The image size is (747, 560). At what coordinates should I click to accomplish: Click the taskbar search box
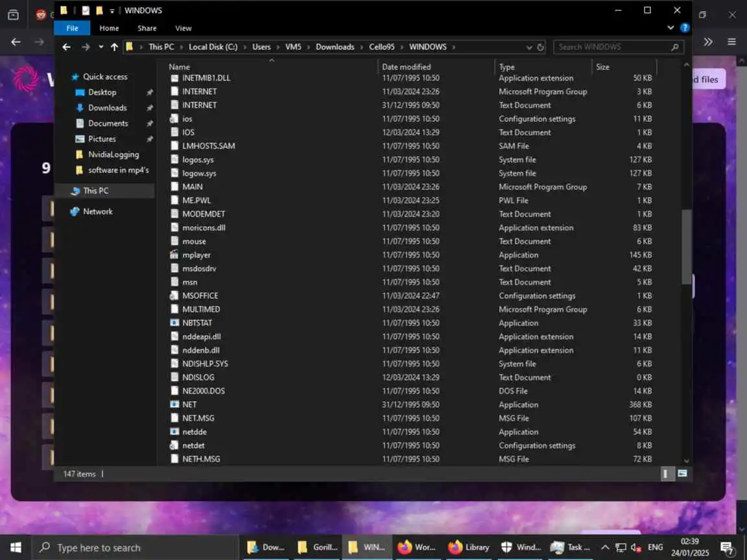click(x=134, y=548)
